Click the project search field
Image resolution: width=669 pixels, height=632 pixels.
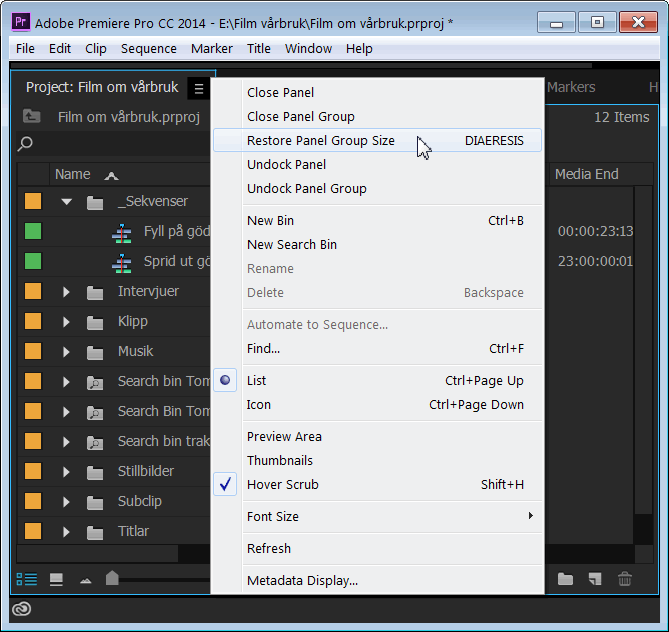(110, 145)
